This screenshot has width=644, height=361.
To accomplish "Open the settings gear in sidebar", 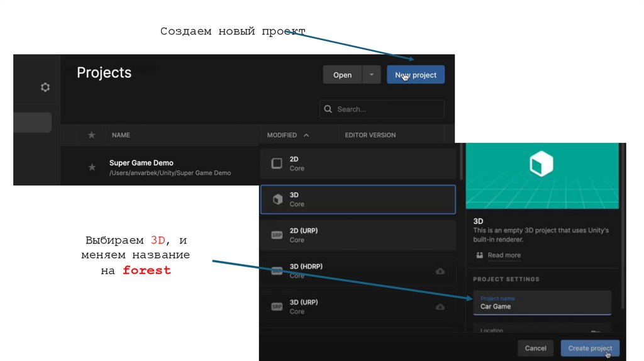I will click(45, 87).
